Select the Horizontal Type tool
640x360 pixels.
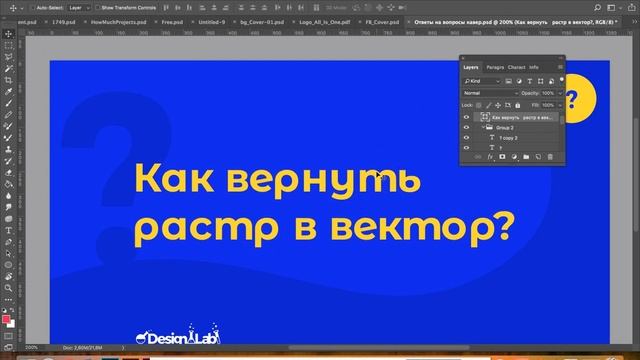coord(8,230)
